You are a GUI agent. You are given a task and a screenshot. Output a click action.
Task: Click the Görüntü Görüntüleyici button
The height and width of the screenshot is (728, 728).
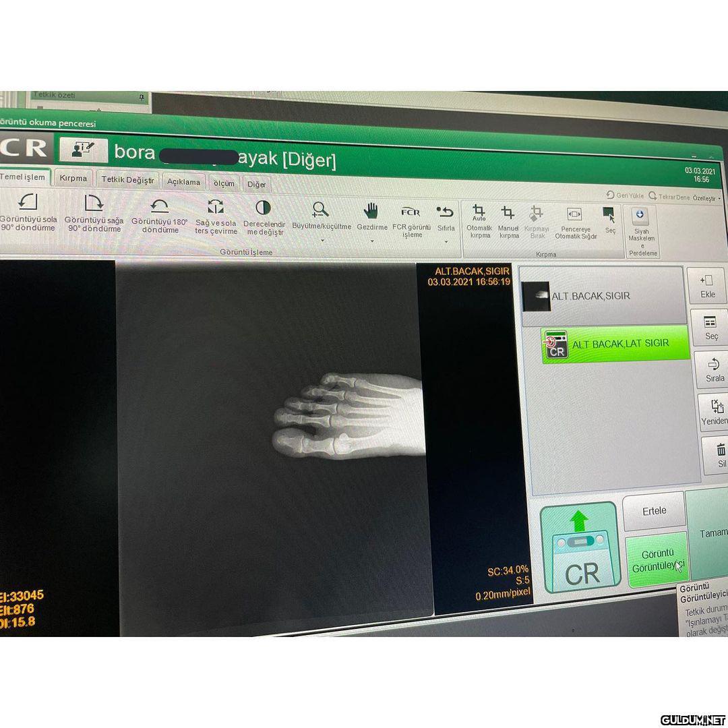(x=657, y=559)
